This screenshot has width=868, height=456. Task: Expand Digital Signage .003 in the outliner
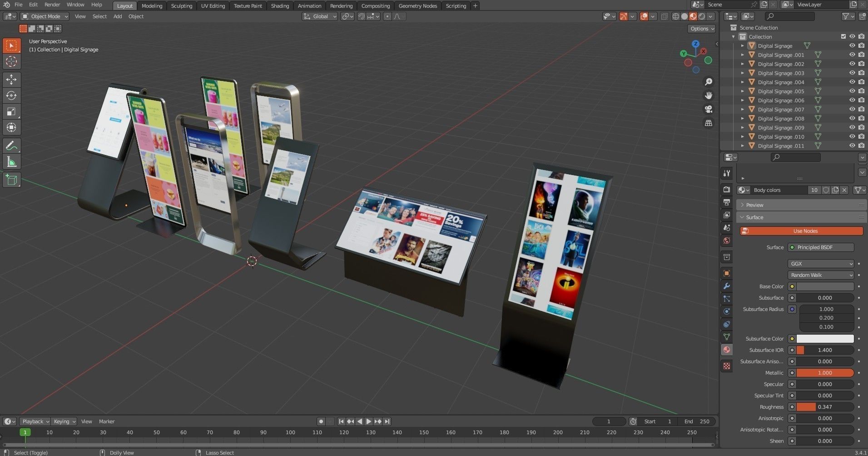[743, 73]
